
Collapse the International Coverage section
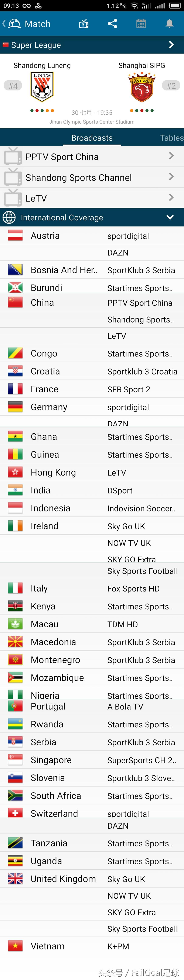point(170,217)
